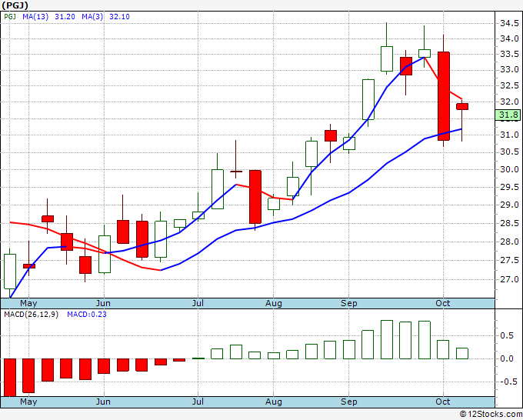Click the MACD:0.23 value label
Screen dimensions: 523x420
[87, 315]
